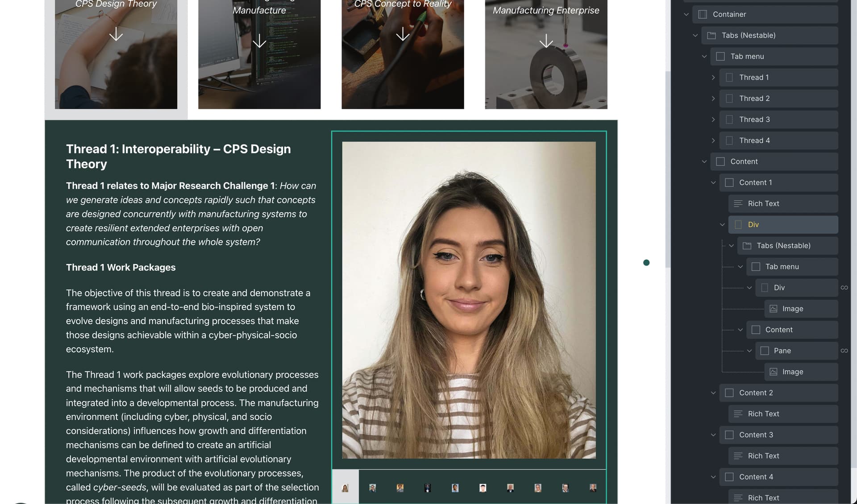Click the highlighted Div row's block icon

[x=738, y=224]
